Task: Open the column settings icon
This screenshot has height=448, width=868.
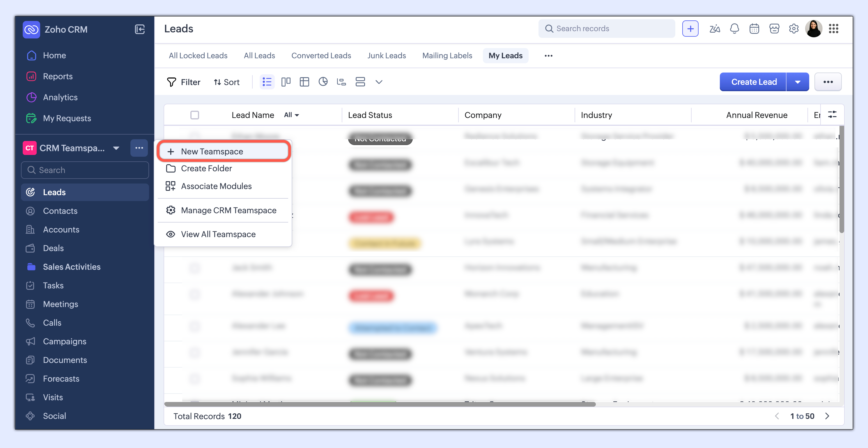Action: [x=832, y=114]
